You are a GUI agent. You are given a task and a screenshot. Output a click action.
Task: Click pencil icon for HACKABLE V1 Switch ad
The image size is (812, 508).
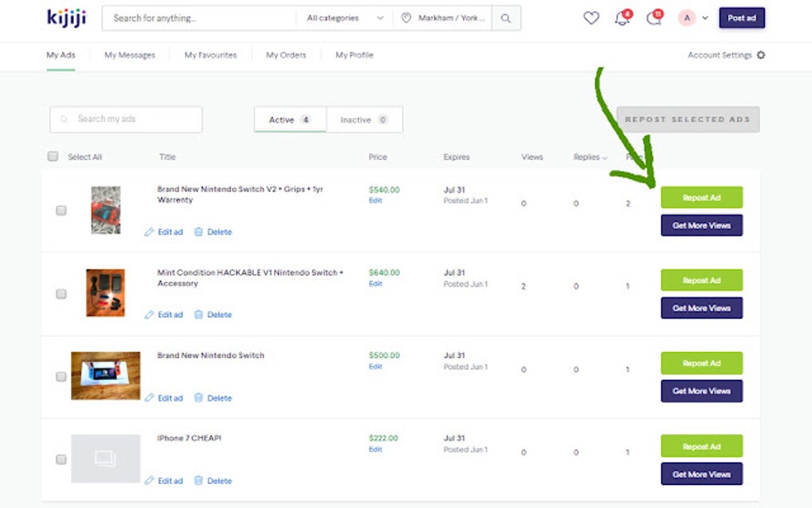point(149,315)
